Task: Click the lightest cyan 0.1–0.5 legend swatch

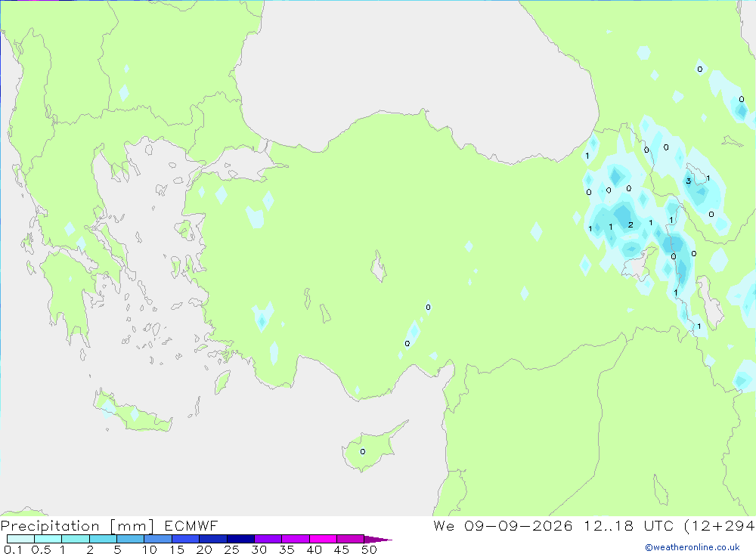Action: pos(20,539)
